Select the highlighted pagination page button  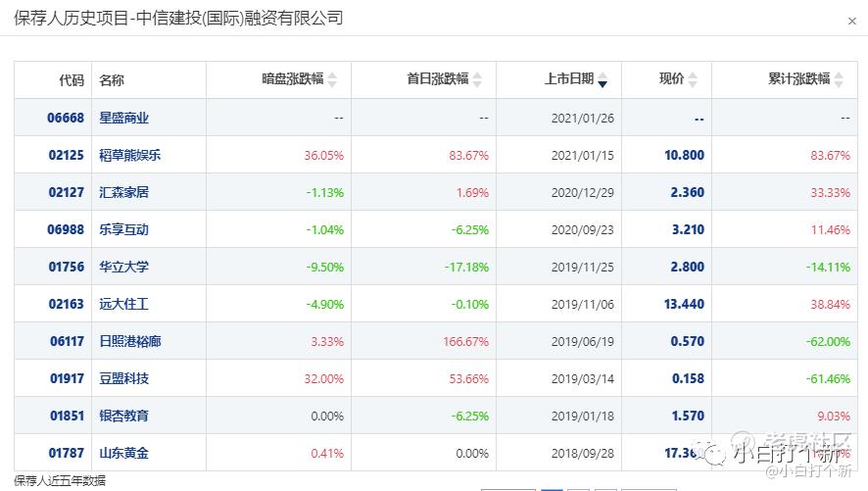(552, 489)
